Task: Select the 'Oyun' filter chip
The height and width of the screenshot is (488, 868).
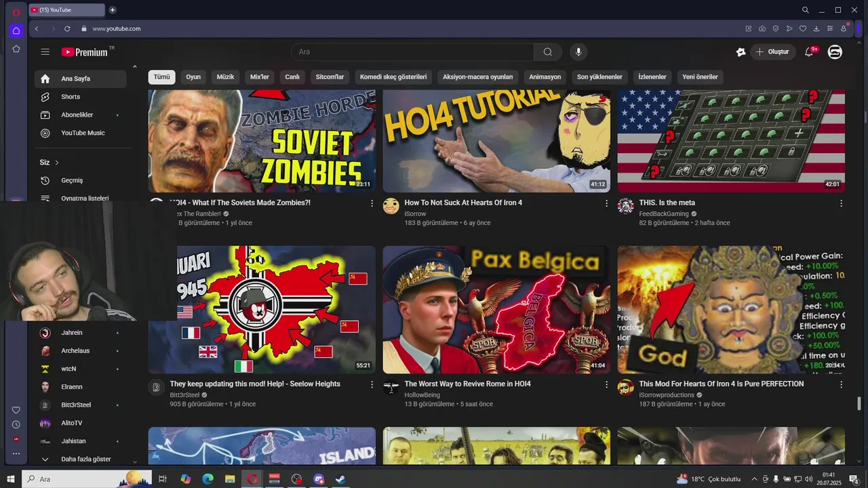Action: point(193,77)
